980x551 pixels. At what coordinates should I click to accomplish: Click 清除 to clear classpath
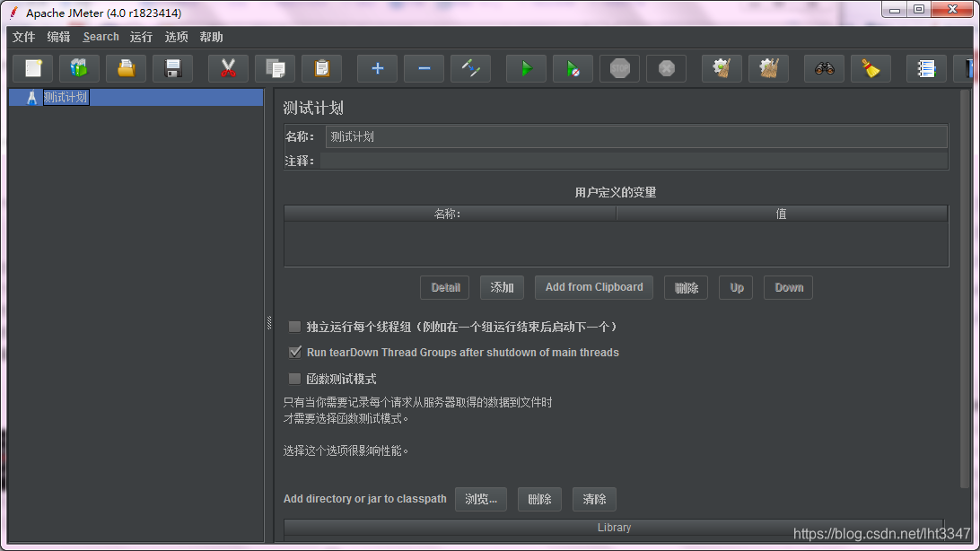point(594,499)
